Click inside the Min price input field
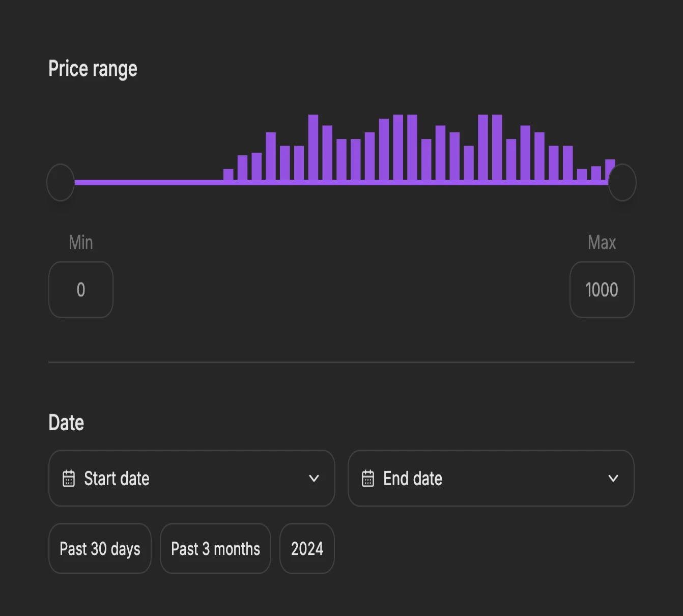683x616 pixels. pos(80,289)
